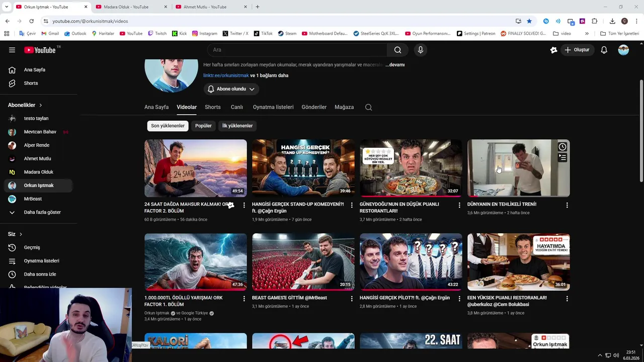Open the Steam bookmark
Screen dimensions: 644x362
287,34
